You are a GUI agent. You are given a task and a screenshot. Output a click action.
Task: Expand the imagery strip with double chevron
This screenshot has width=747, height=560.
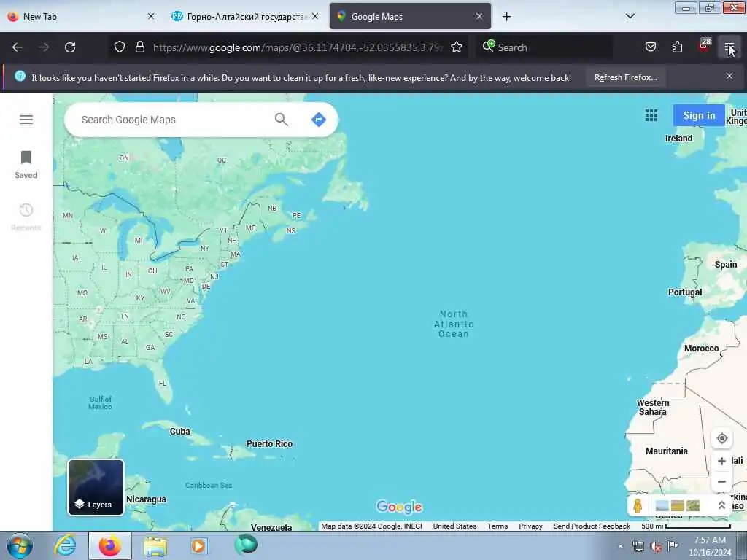coord(721,505)
